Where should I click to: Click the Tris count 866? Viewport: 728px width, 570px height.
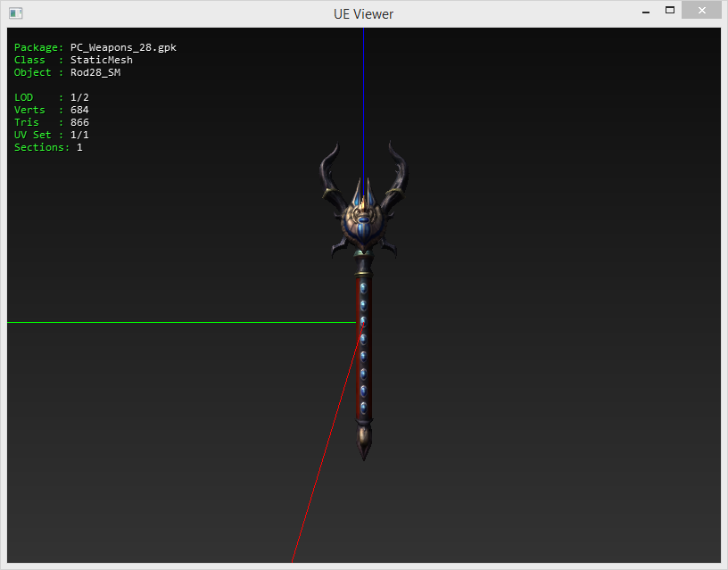click(x=79, y=122)
